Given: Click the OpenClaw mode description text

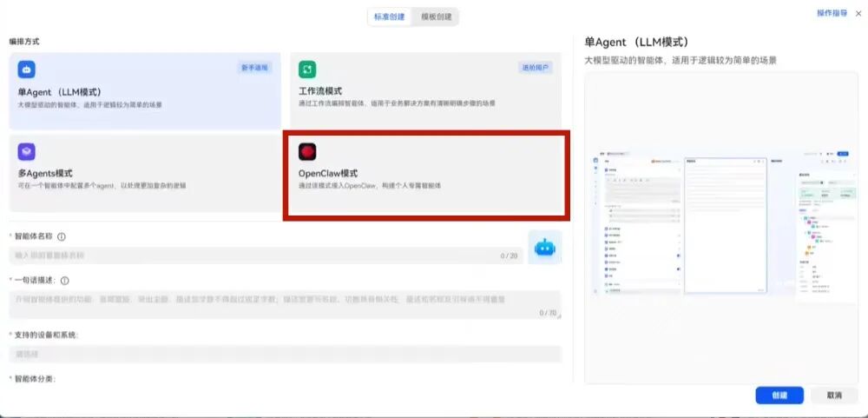Looking at the screenshot, I should 369,186.
